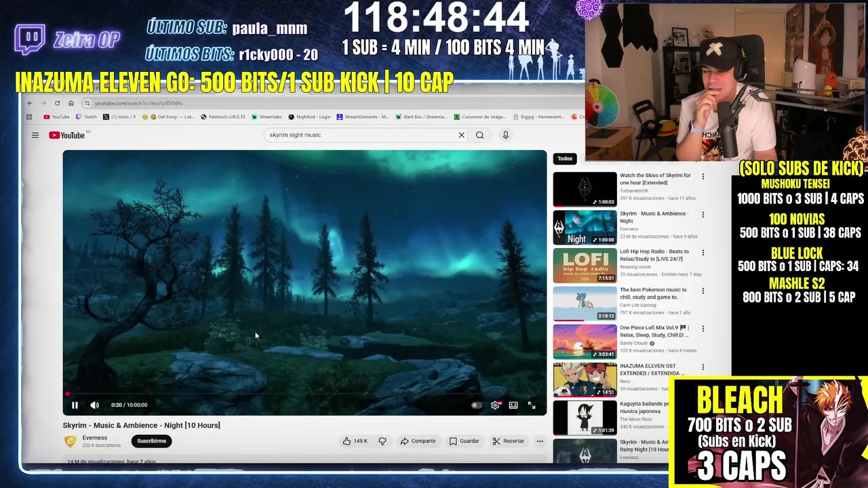This screenshot has width=868, height=488.
Task: Open the StreamElements bookmark
Action: click(363, 117)
